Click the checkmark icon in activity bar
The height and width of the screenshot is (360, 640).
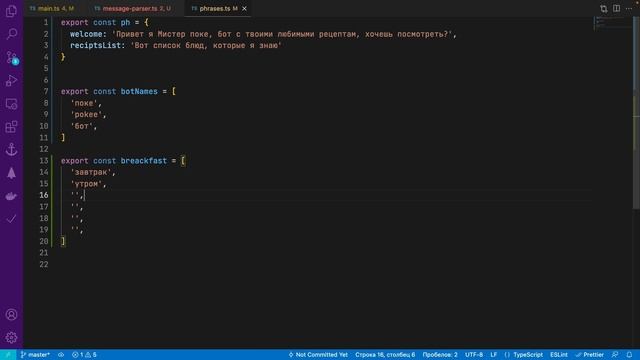(11, 219)
